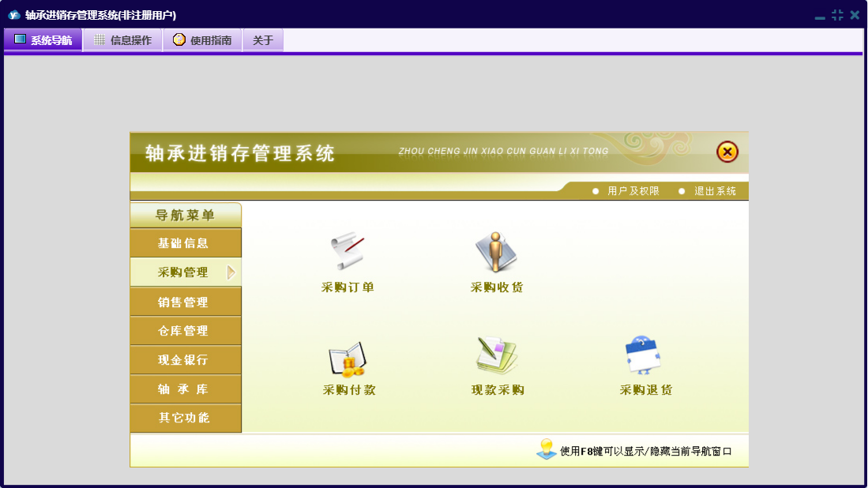Image resolution: width=868 pixels, height=488 pixels.
Task: Click the 采购付款 label text
Action: [x=349, y=389]
